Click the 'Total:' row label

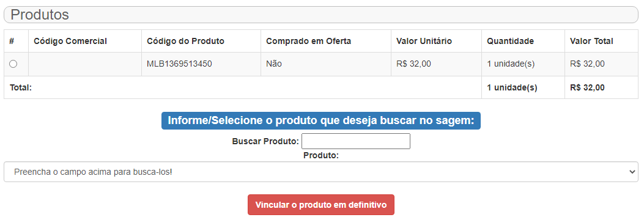pyautogui.click(x=21, y=87)
